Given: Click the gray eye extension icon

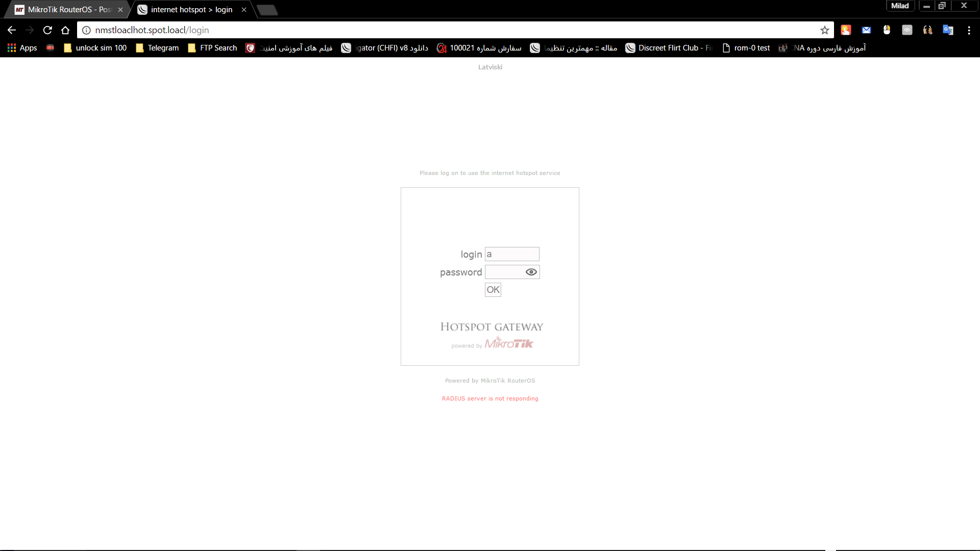Looking at the screenshot, I should [908, 30].
